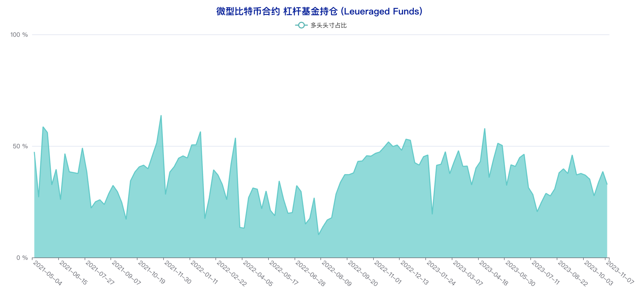Click the sharp peak before 2022-04-05
Image resolution: width=644 pixels, height=292 pixels.
(235, 138)
